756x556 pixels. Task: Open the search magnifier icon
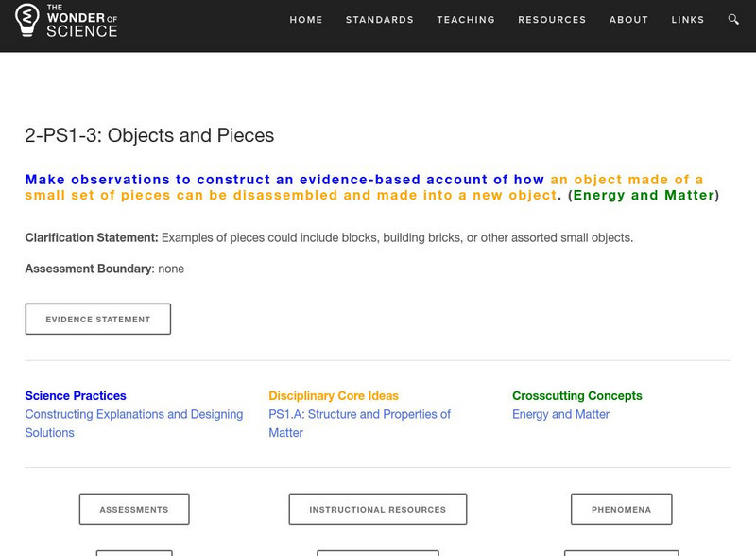(734, 19)
